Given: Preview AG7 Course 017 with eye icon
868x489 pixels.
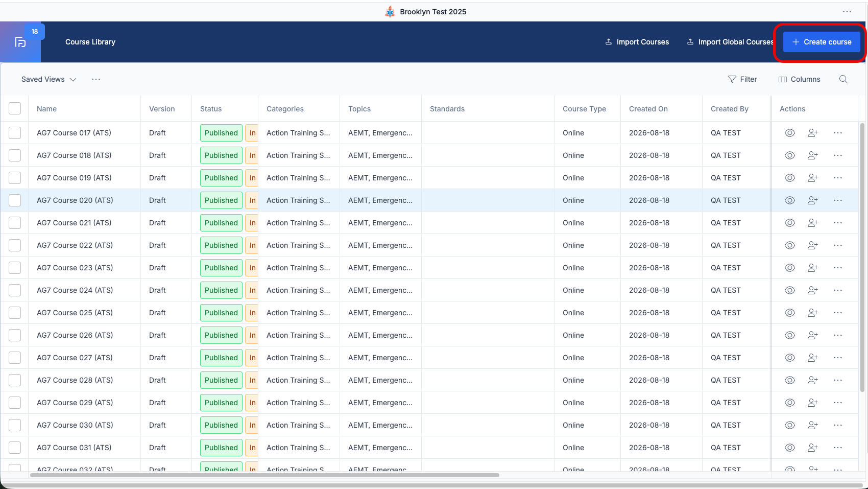Looking at the screenshot, I should (x=789, y=133).
